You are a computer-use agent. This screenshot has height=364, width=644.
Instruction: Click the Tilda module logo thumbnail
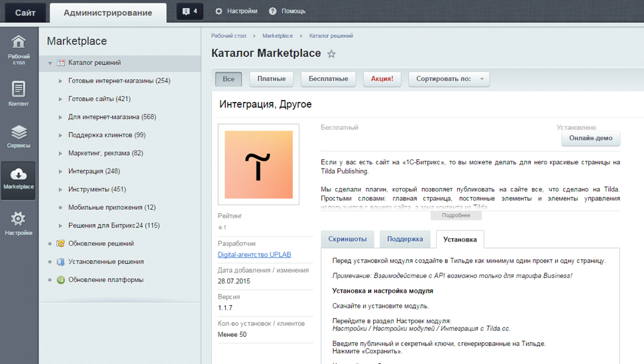(258, 165)
